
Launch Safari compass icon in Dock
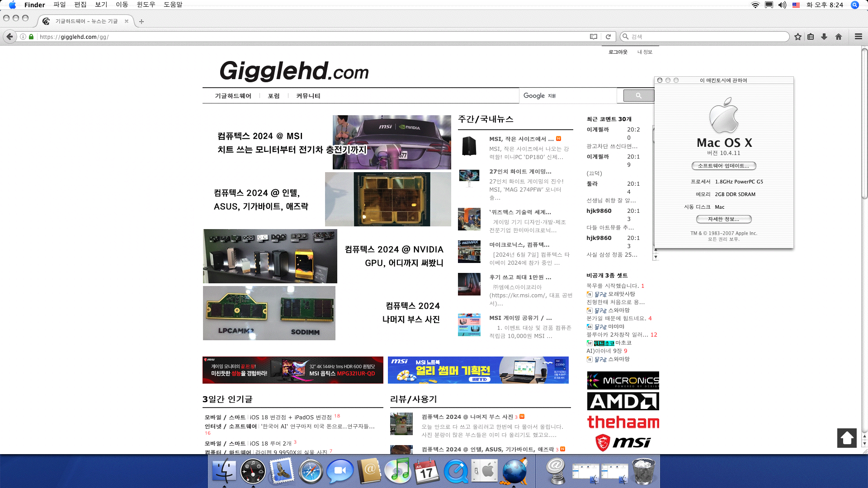click(x=311, y=471)
